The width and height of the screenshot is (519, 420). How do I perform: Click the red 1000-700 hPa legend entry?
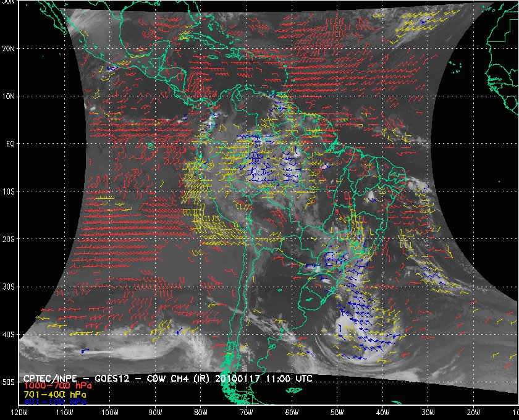(58, 386)
